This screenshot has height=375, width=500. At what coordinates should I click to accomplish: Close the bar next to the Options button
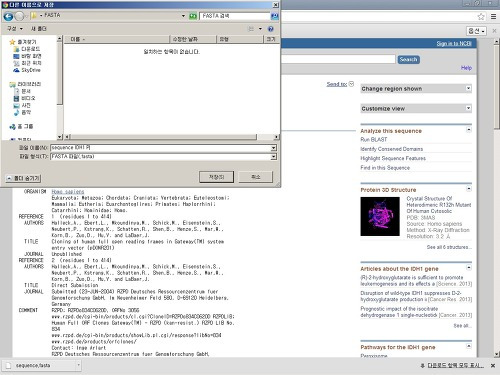(494, 31)
